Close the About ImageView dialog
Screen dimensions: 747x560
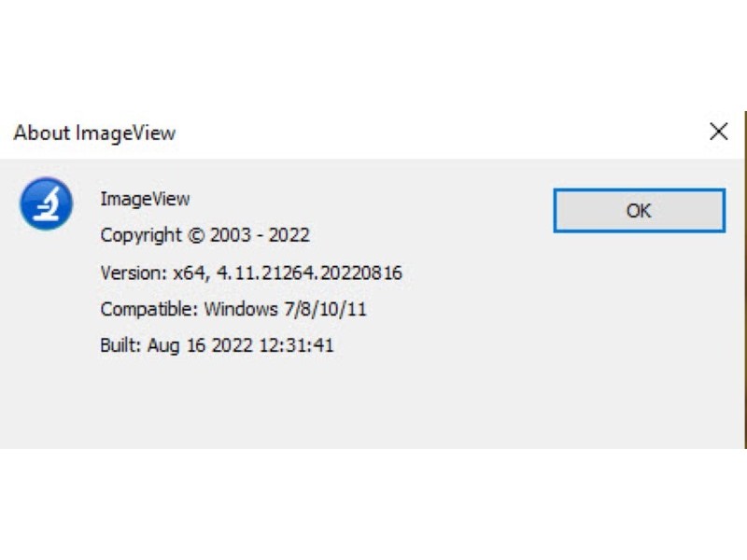point(718,132)
